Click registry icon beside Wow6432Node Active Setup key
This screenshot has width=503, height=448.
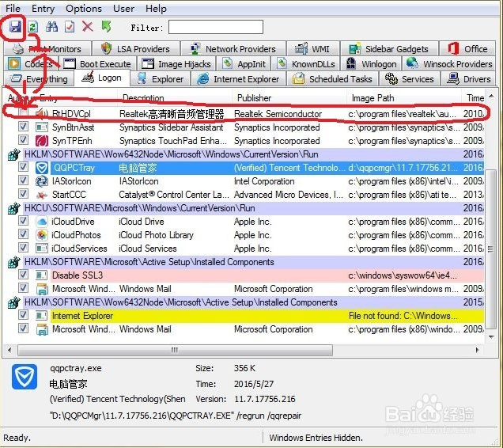[x=13, y=302]
